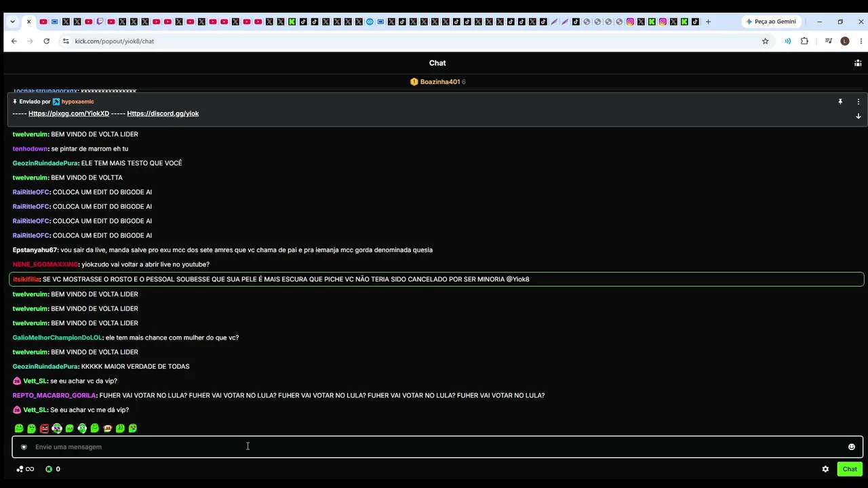Screen dimensions: 868x488
Task: Open the Https://discord.gg/yiok link
Action: pos(163,113)
